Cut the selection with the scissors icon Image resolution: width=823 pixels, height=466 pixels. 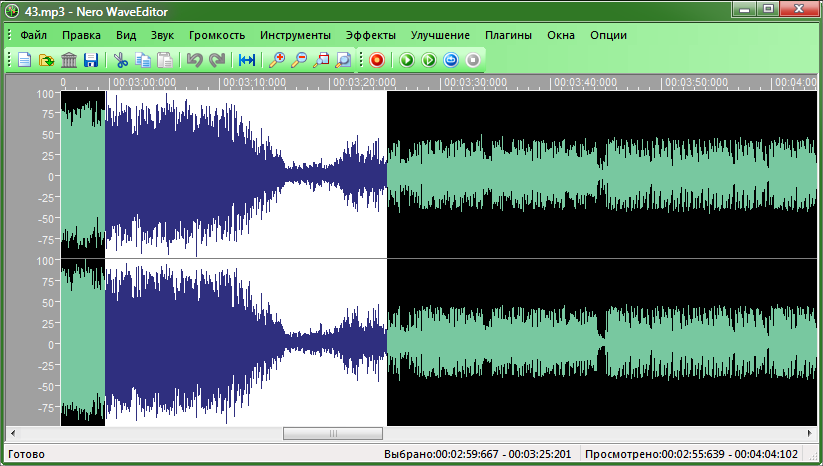[121, 60]
